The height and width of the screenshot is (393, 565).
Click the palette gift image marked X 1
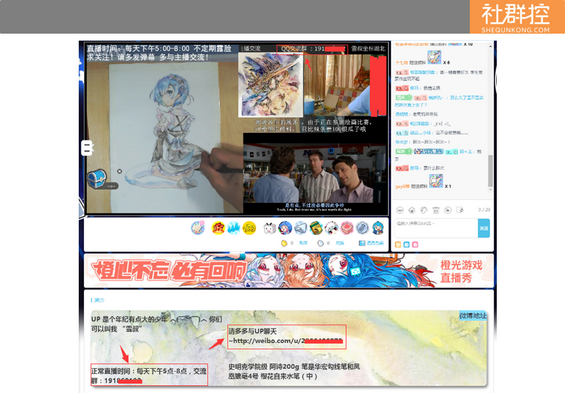[x=436, y=181]
